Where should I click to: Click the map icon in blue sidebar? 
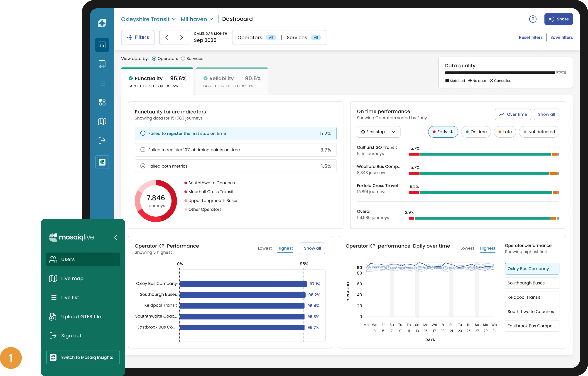pyautogui.click(x=102, y=121)
